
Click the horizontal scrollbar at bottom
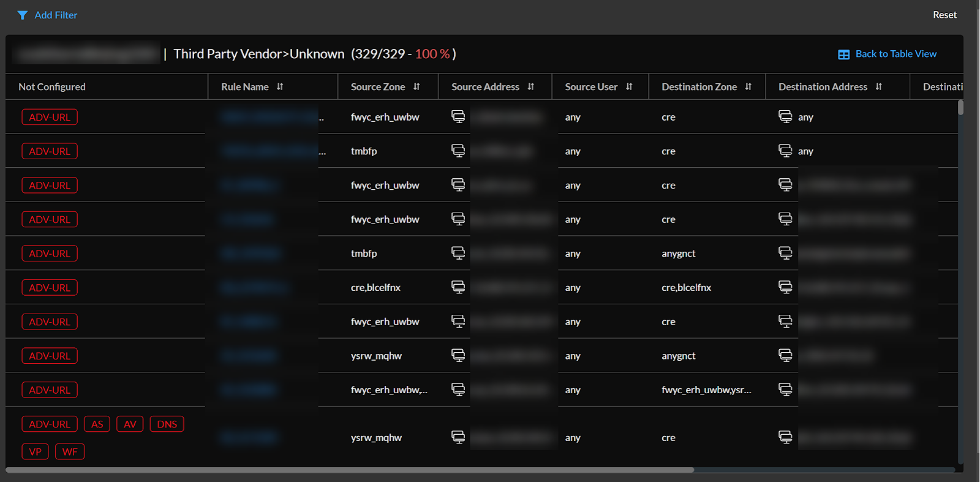[349, 470]
